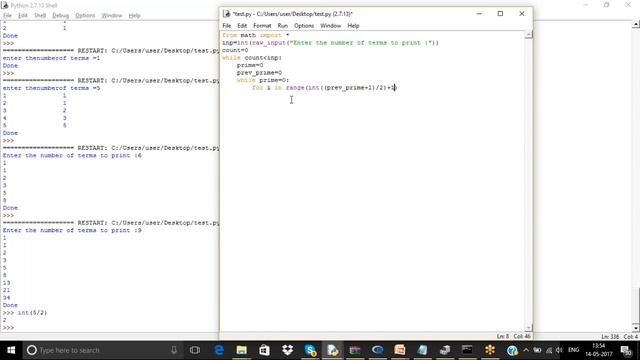This screenshot has height=360, width=640.
Task: Open the help question mark taskbar icon
Action: point(512,350)
